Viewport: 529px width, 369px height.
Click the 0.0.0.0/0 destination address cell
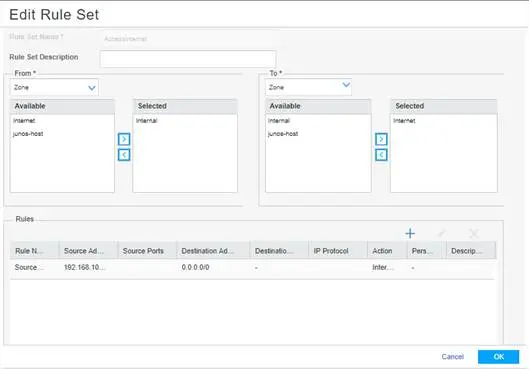pyautogui.click(x=195, y=267)
